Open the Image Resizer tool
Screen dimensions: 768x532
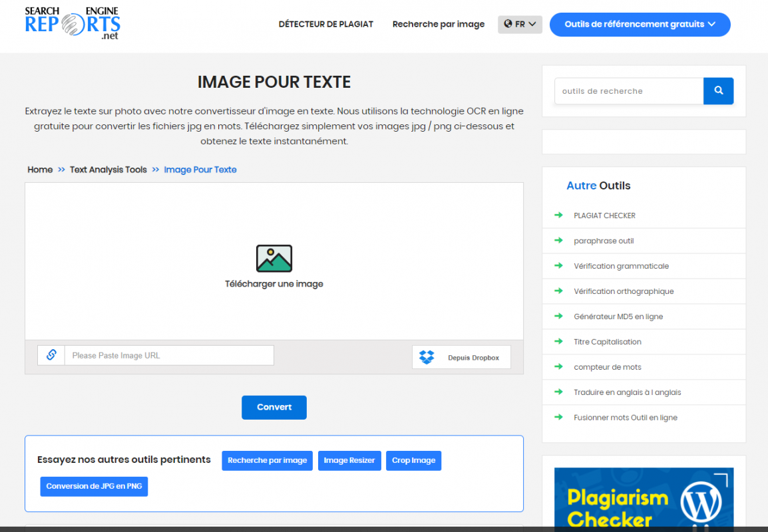coord(349,461)
